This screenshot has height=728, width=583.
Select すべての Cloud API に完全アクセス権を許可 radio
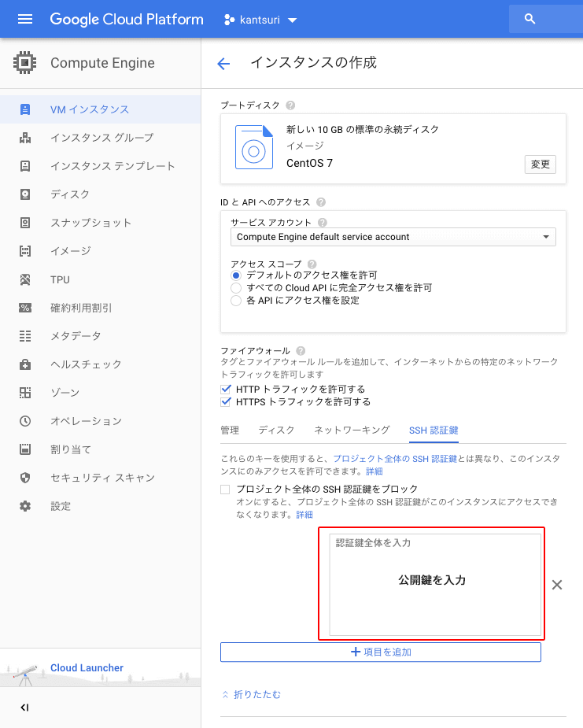[x=235, y=288]
